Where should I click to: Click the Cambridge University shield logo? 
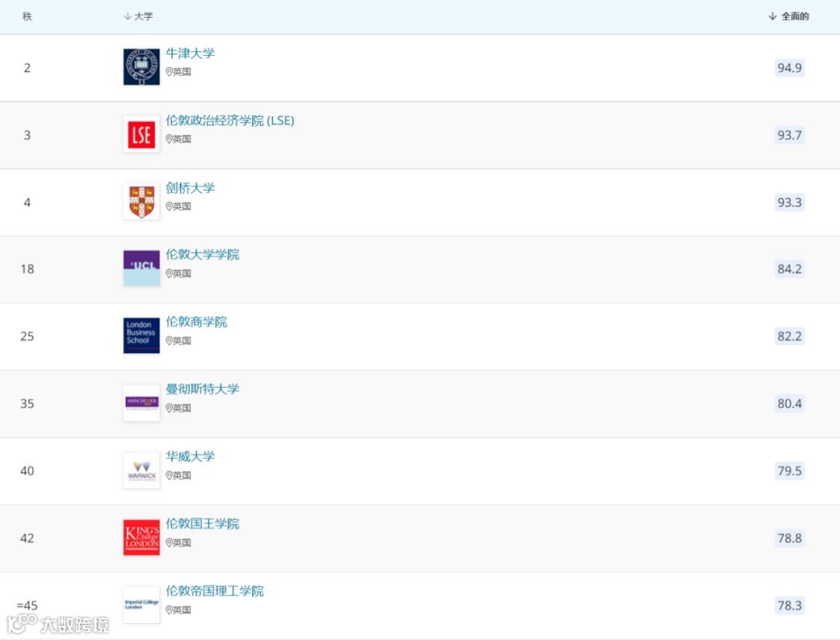click(x=142, y=202)
